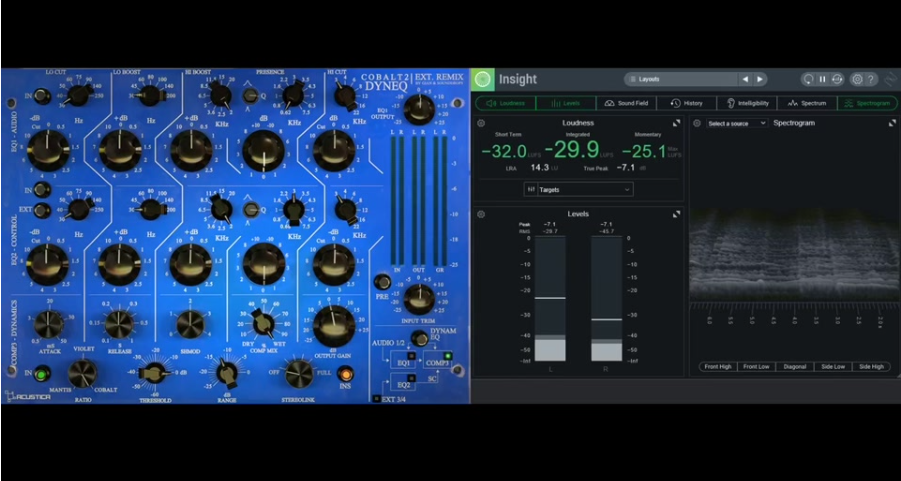Viewport: 901px width, 481px height.
Task: Select Side High spectrogram view
Action: [x=871, y=367]
